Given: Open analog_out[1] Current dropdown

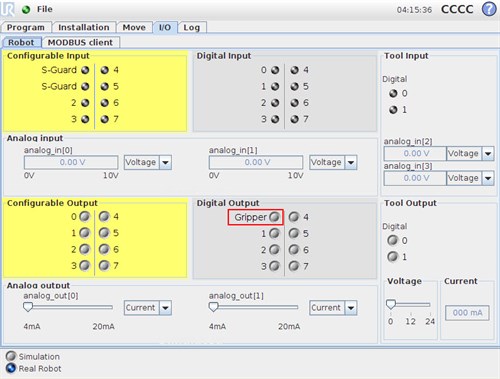Looking at the screenshot, I should [333, 308].
